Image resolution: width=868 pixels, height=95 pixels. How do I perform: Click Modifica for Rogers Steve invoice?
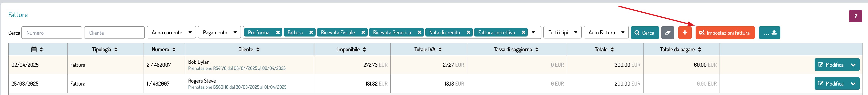point(831,84)
